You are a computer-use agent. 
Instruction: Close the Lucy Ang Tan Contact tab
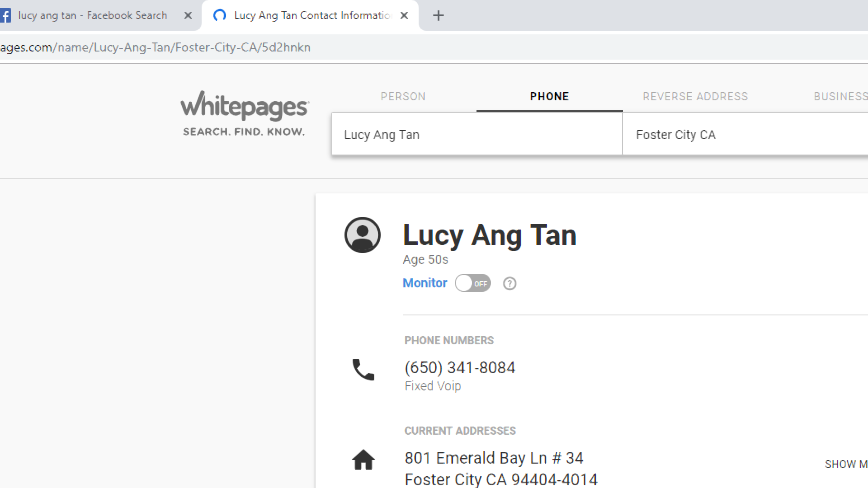point(404,15)
